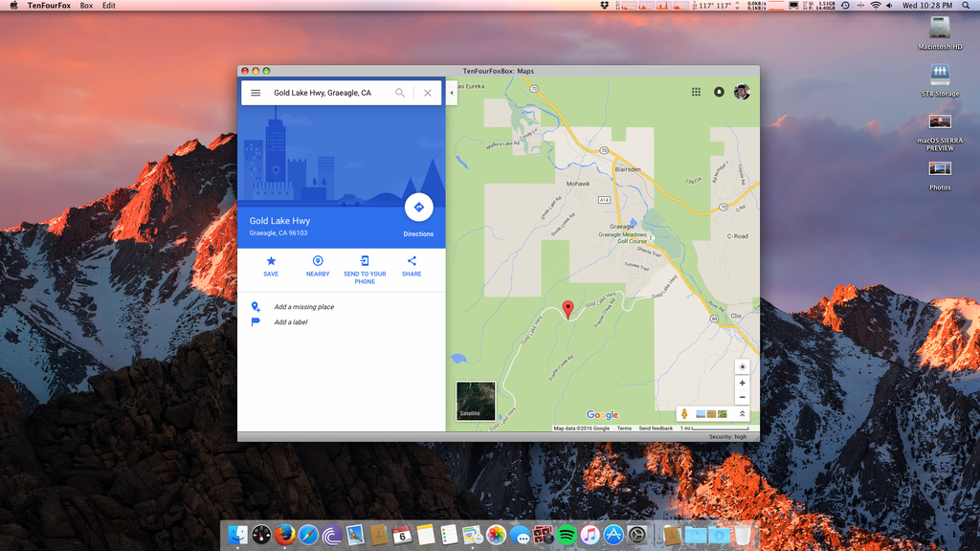Open iTunes in the Dock

click(x=590, y=535)
